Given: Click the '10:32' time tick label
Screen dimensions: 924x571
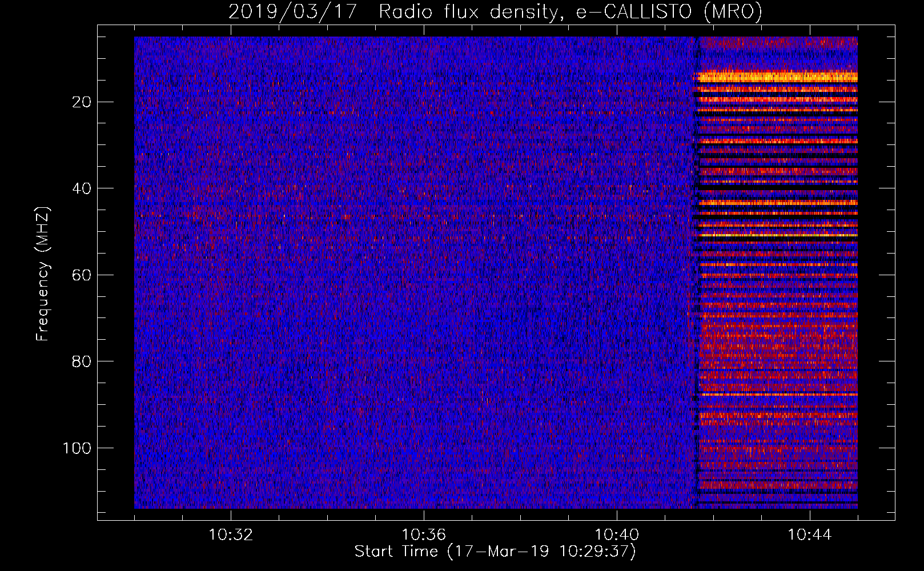Looking at the screenshot, I should tap(231, 535).
